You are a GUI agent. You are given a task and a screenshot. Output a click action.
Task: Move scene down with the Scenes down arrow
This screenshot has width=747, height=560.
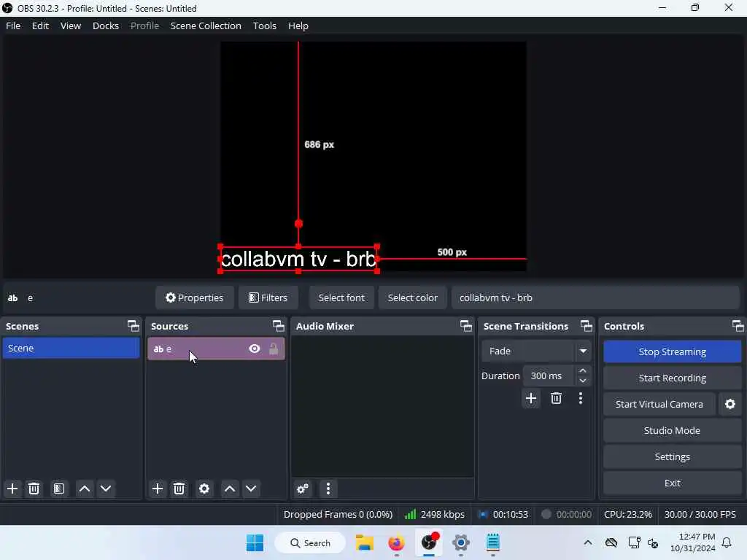pos(106,489)
